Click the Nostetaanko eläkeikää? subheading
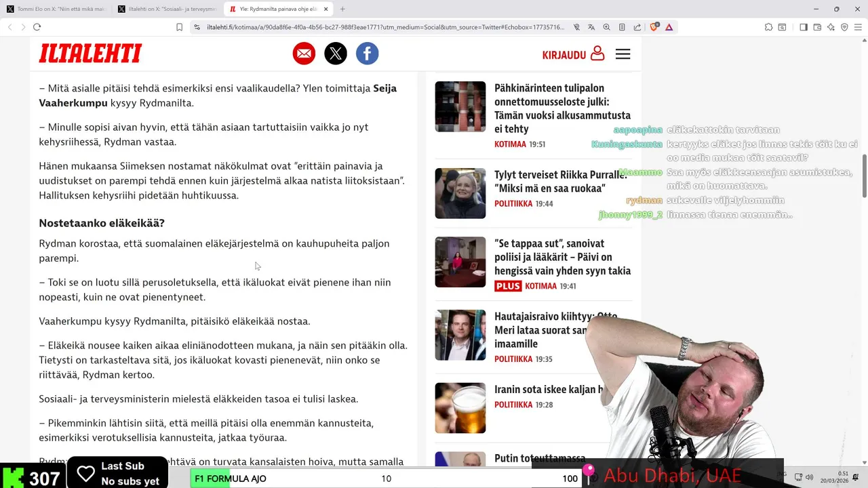The width and height of the screenshot is (868, 488). point(102,223)
